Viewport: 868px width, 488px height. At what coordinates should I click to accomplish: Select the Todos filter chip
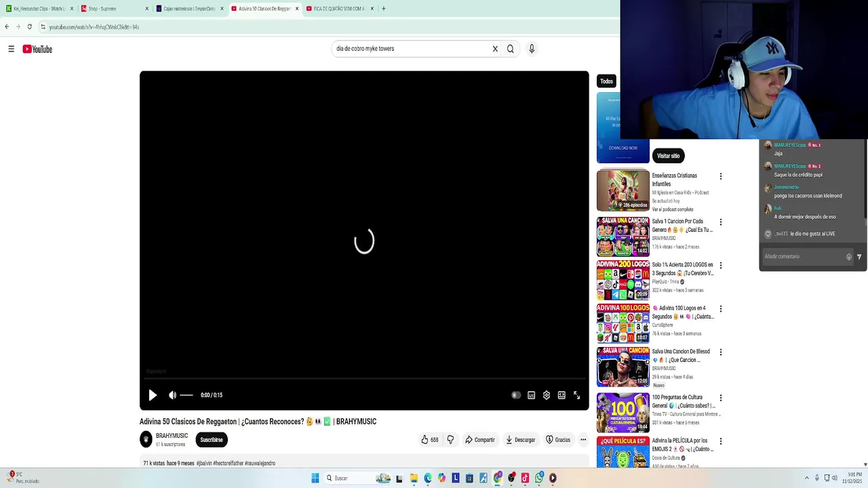click(x=606, y=81)
